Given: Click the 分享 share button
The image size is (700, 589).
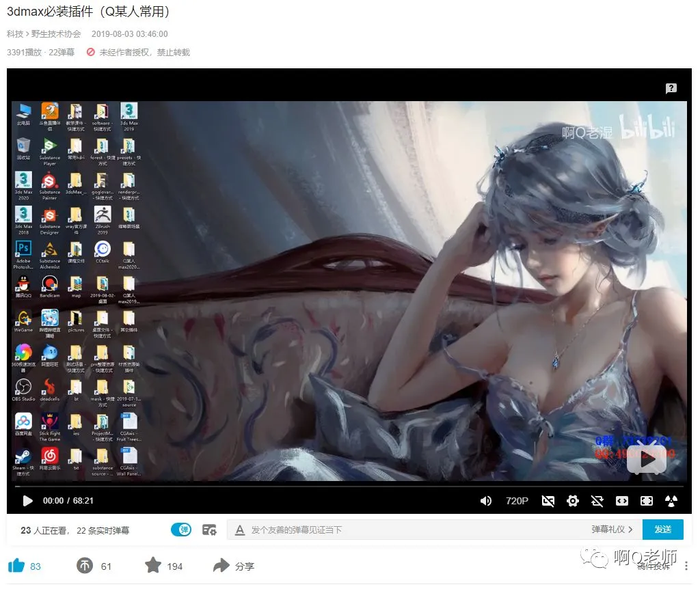Looking at the screenshot, I should tap(234, 566).
